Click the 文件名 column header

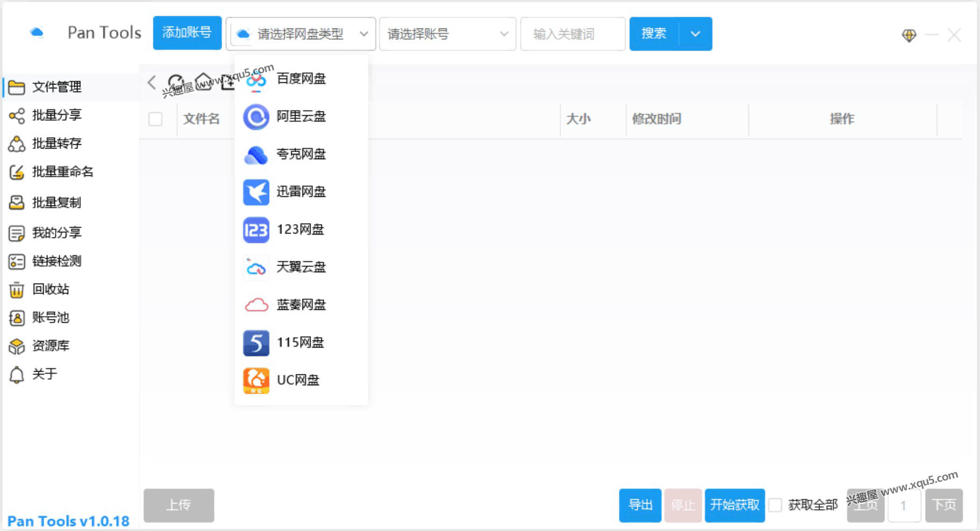(x=201, y=119)
